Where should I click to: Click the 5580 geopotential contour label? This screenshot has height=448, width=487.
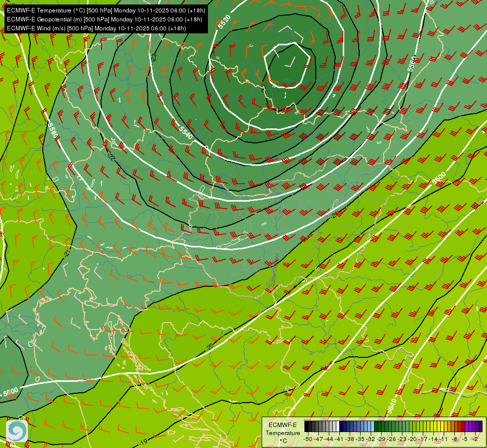coord(53,130)
